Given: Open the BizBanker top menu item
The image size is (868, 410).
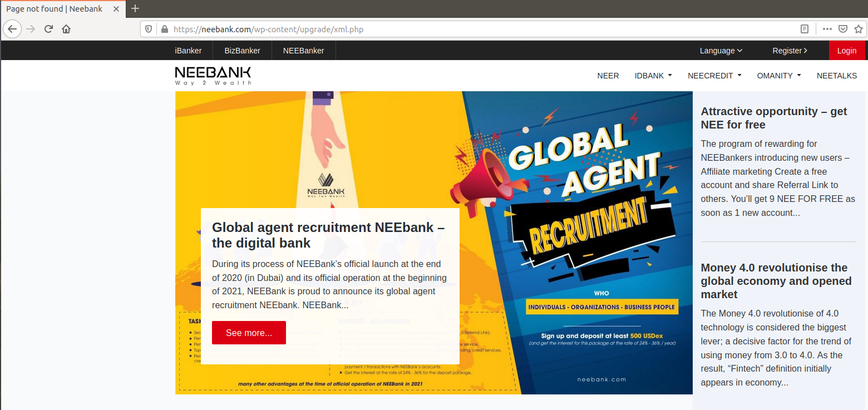Looking at the screenshot, I should (x=243, y=51).
